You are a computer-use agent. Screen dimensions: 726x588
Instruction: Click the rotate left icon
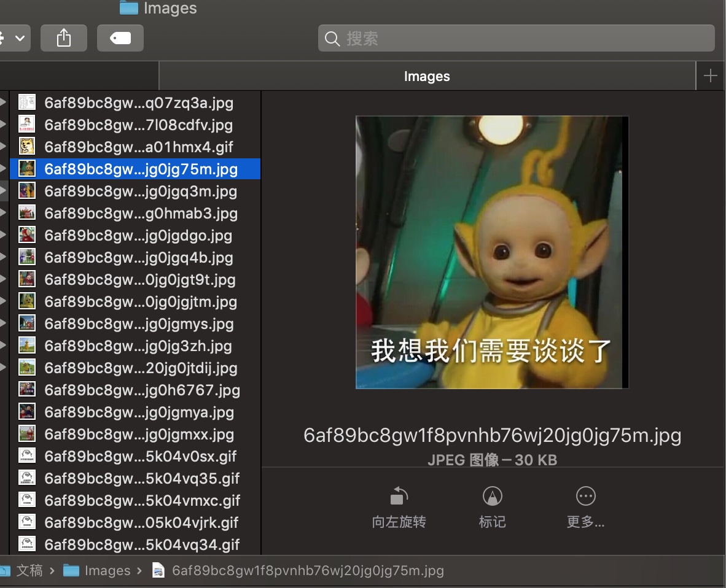[399, 496]
